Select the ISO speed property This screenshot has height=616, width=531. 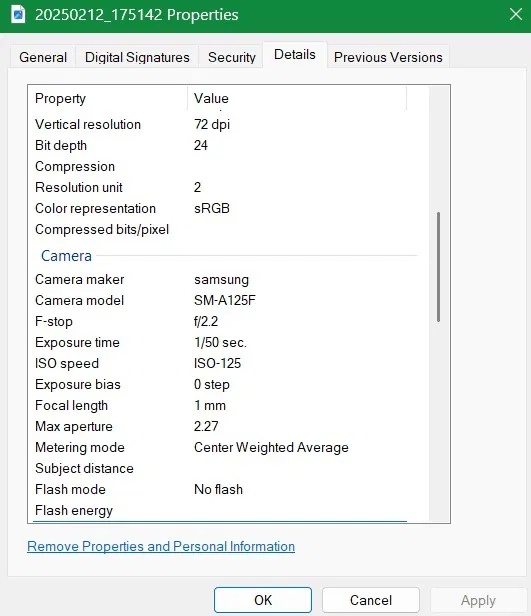[67, 363]
